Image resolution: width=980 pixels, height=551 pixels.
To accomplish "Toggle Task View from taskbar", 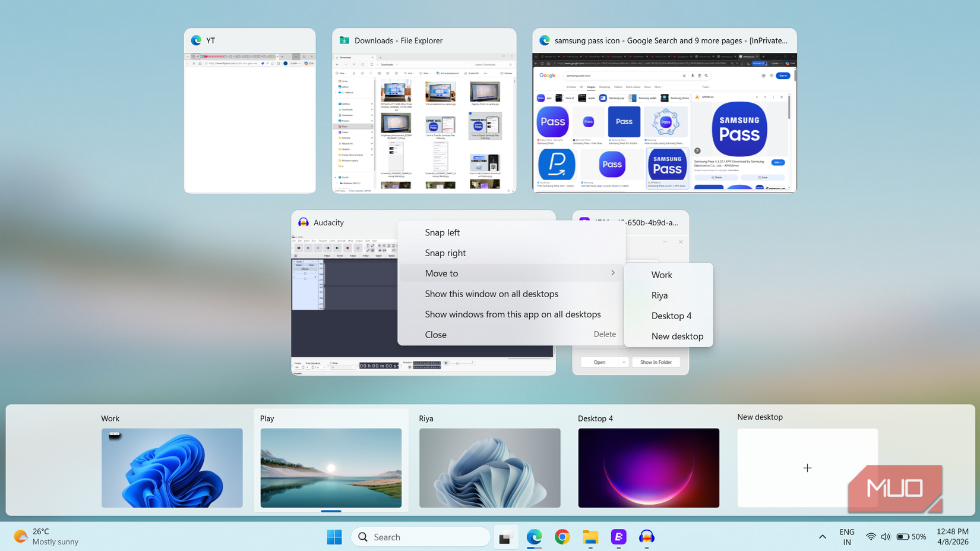I will tap(505, 537).
